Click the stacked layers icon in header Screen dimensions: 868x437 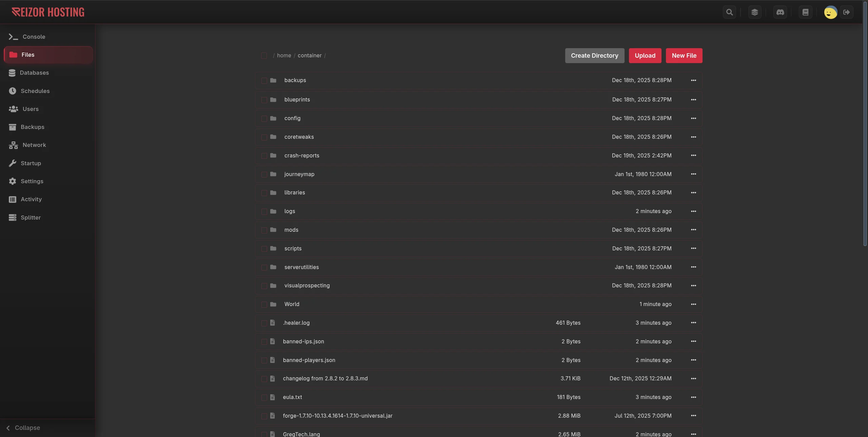tap(754, 12)
